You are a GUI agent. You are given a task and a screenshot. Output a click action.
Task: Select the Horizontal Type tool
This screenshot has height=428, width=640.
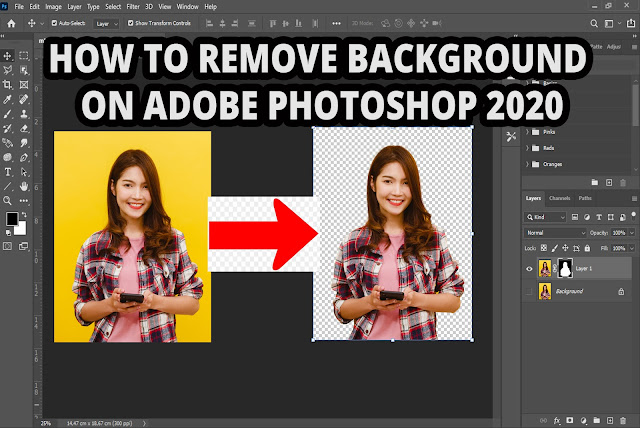[7, 172]
